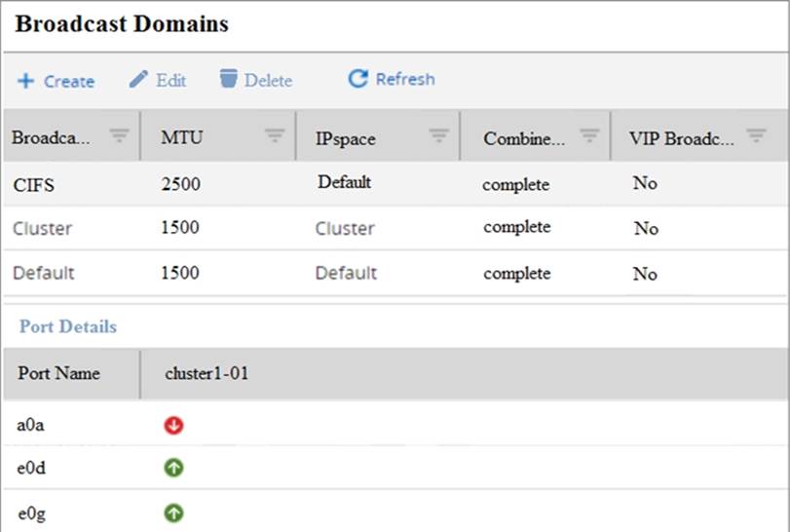The height and width of the screenshot is (532, 790).
Task: Click red down status icon for a0a
Action: [x=175, y=426]
